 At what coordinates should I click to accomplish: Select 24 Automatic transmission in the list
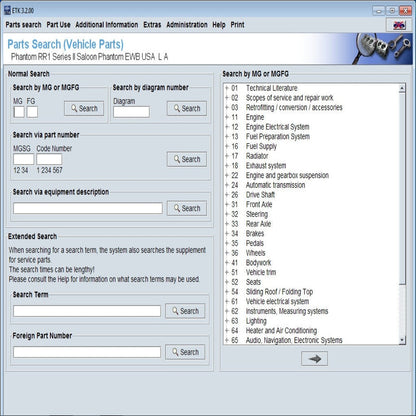(268, 185)
